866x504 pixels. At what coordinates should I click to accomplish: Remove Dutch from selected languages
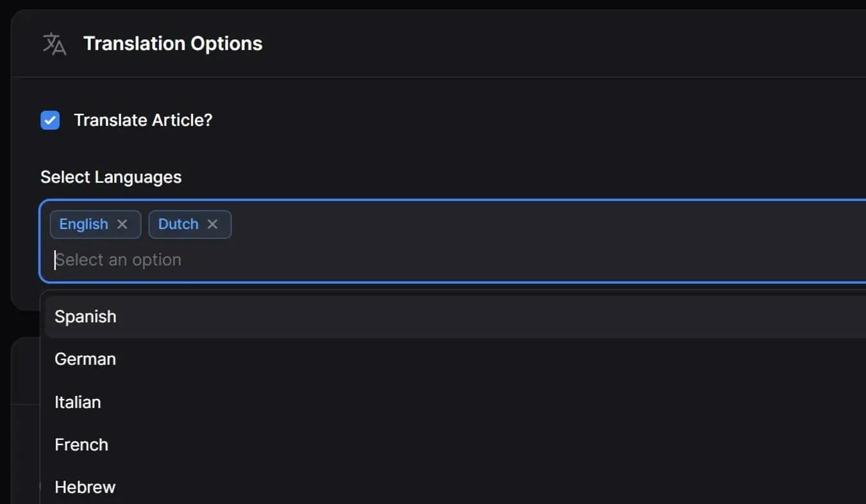pos(212,224)
